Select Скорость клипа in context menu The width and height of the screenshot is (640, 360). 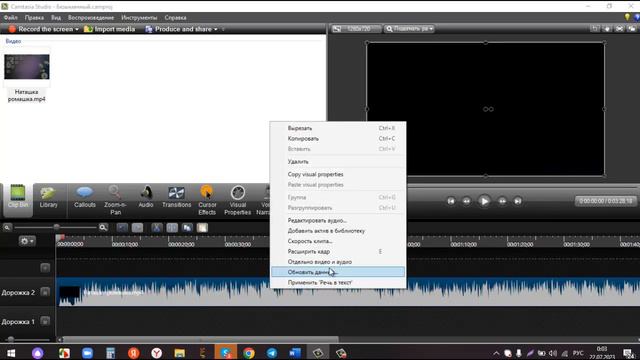click(338, 241)
